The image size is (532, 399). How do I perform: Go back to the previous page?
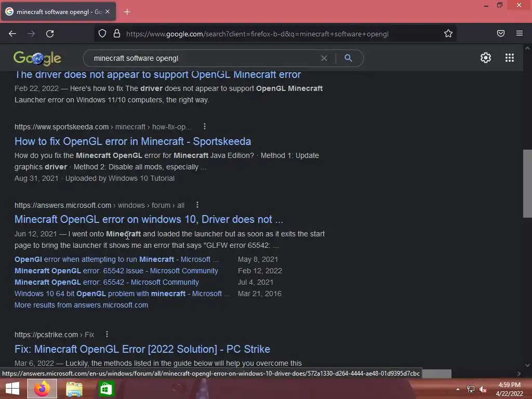point(12,34)
